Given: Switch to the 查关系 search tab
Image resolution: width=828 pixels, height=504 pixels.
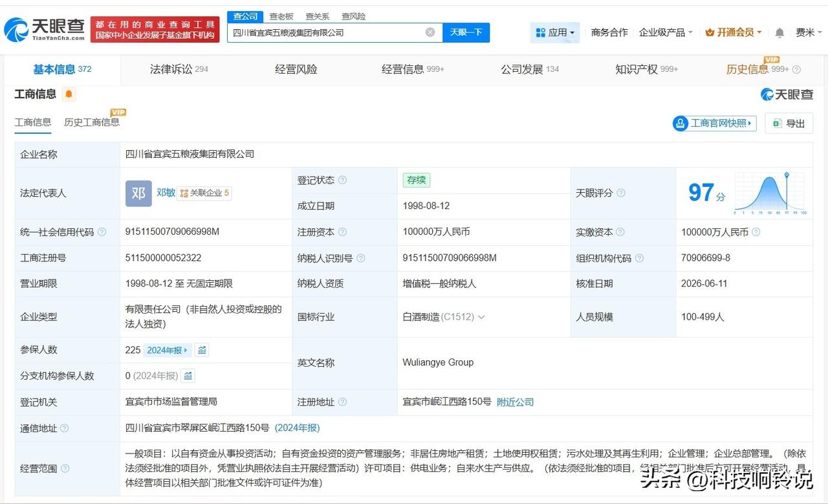Looking at the screenshot, I should click(318, 16).
